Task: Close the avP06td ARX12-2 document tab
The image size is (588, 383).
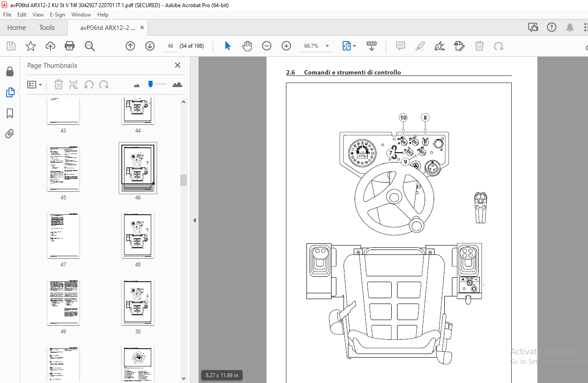Action: (142, 27)
